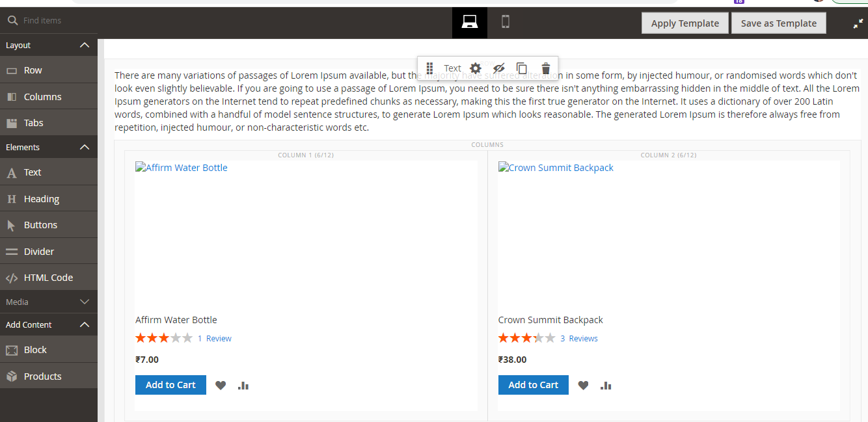Open the 3 Reviews link
Screen dimensions: 868x422
click(579, 338)
